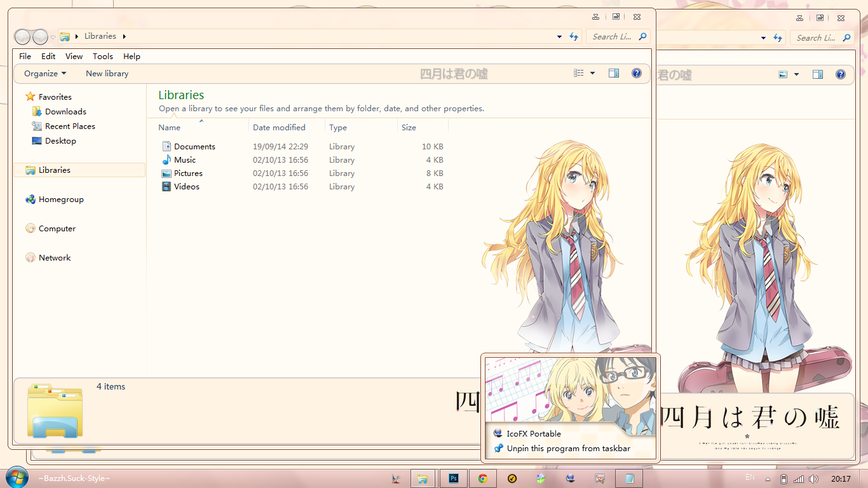Expand the arrow after Libraries in address bar

click(x=125, y=37)
